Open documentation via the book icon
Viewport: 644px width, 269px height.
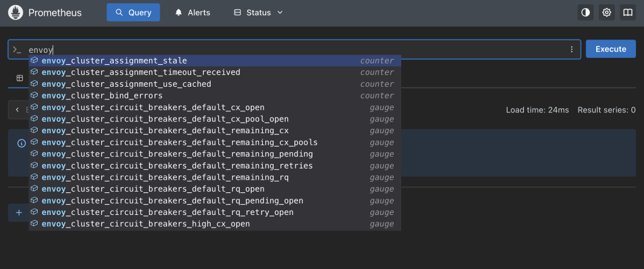628,13
